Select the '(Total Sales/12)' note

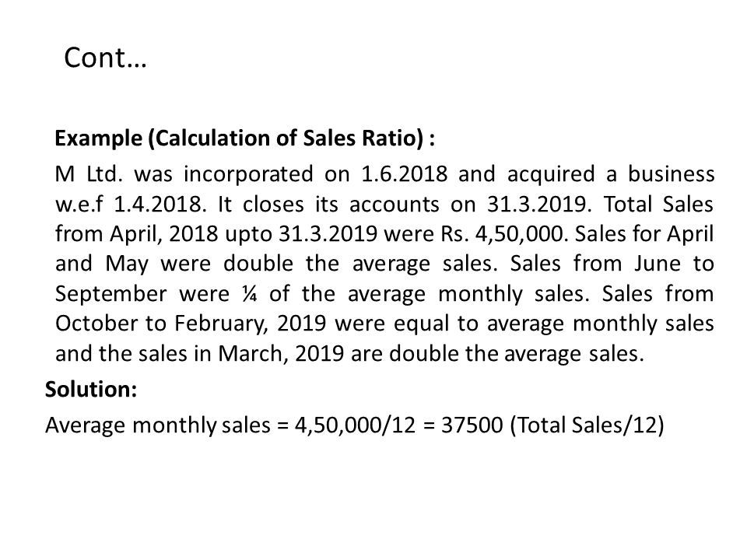(x=587, y=425)
